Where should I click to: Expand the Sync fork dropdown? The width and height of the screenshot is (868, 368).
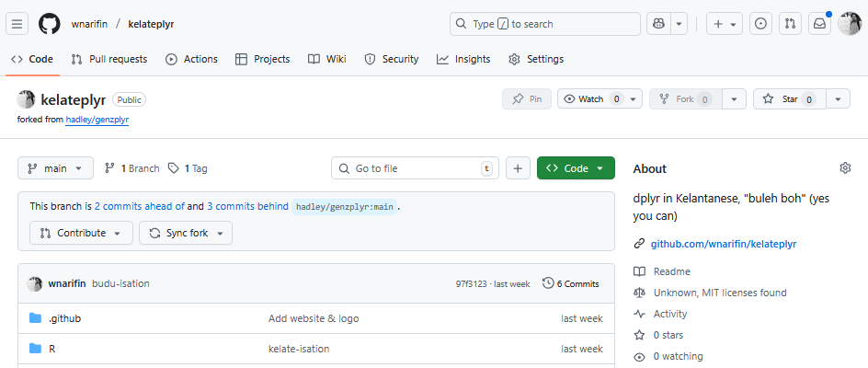tap(186, 233)
